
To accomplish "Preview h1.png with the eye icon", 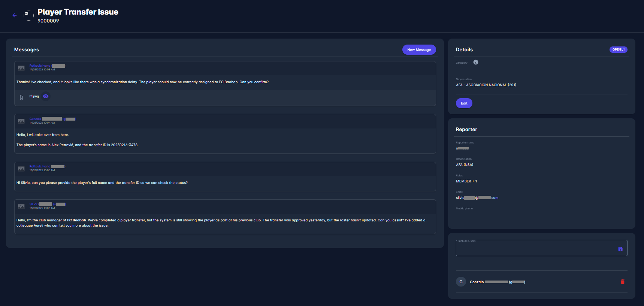I will tap(46, 96).
